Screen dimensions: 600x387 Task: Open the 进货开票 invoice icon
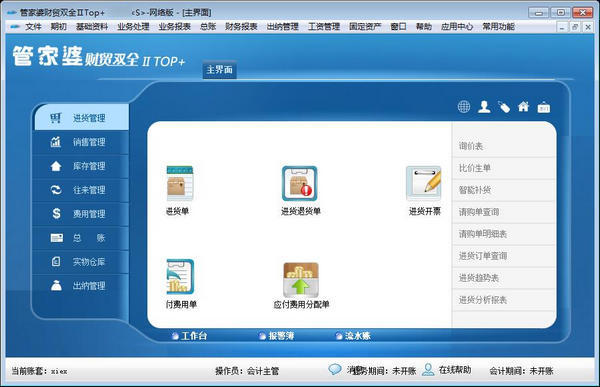[424, 183]
